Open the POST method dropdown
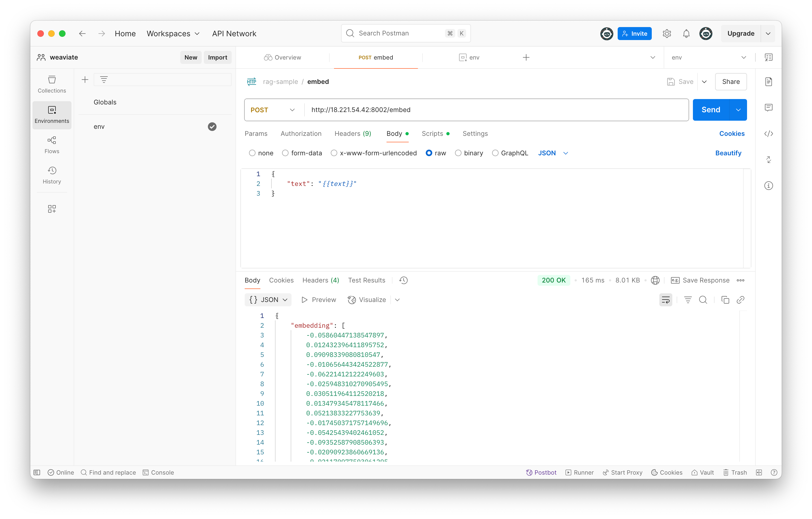The image size is (812, 519). pos(273,110)
